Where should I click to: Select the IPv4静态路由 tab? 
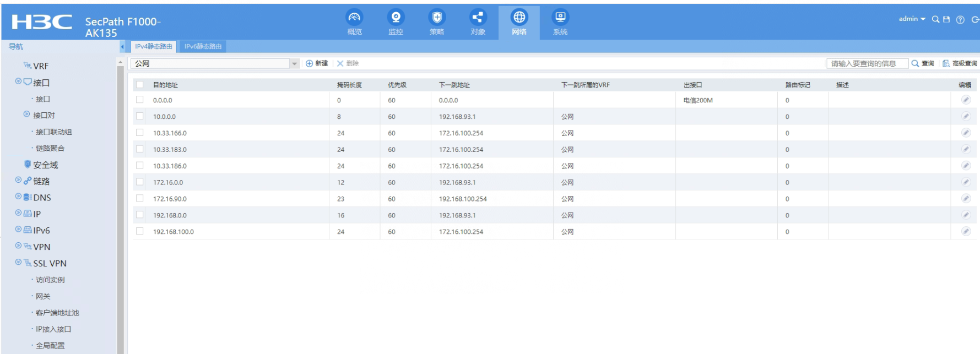[154, 47]
